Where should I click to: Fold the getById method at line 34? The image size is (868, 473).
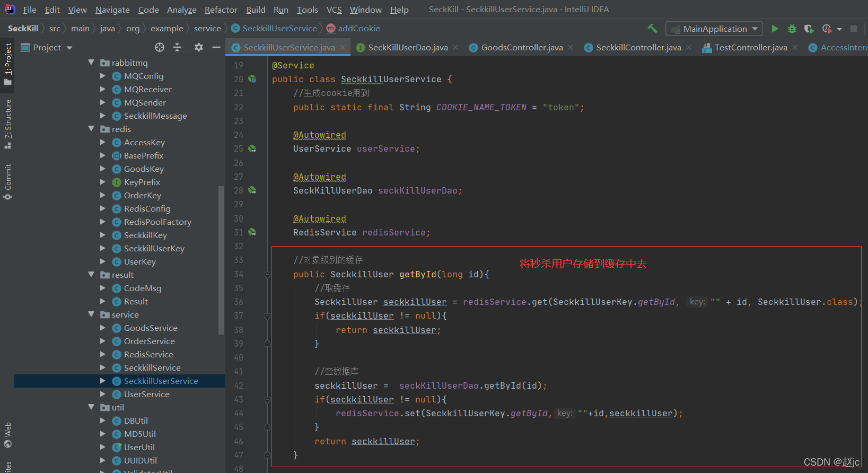click(267, 275)
